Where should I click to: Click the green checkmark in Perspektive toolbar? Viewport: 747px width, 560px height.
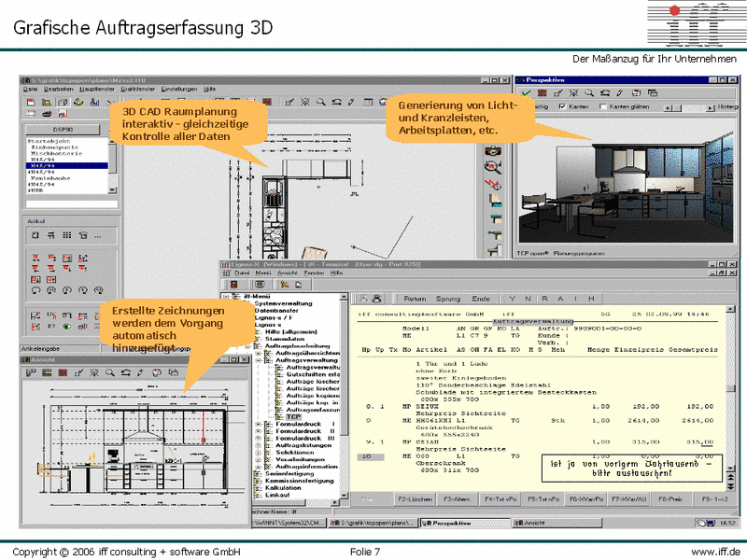[x=526, y=93]
